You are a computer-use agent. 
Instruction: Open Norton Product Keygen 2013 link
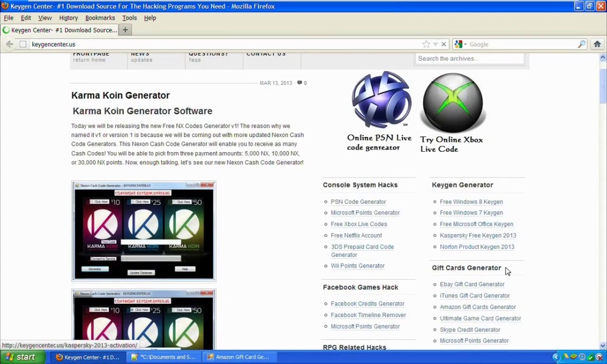click(477, 247)
